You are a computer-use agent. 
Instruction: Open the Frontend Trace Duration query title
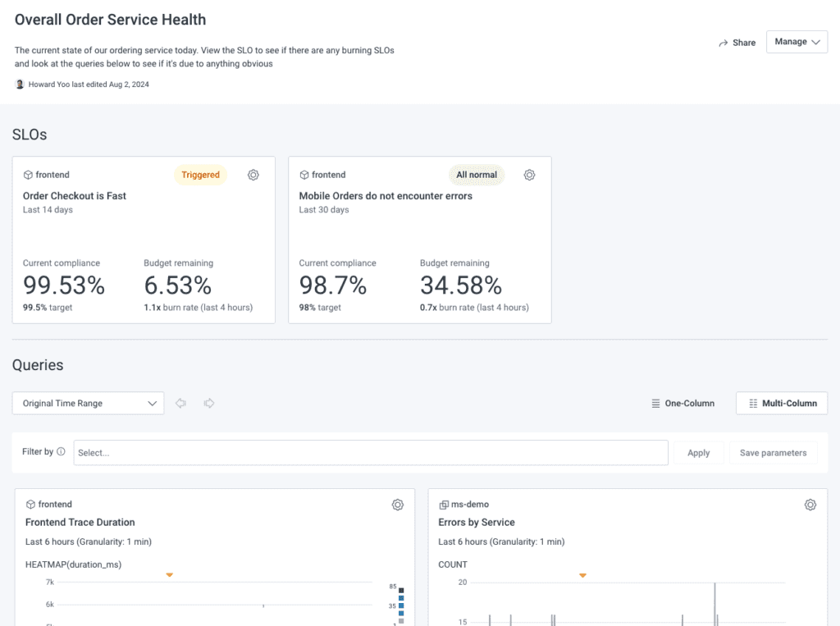coord(80,522)
